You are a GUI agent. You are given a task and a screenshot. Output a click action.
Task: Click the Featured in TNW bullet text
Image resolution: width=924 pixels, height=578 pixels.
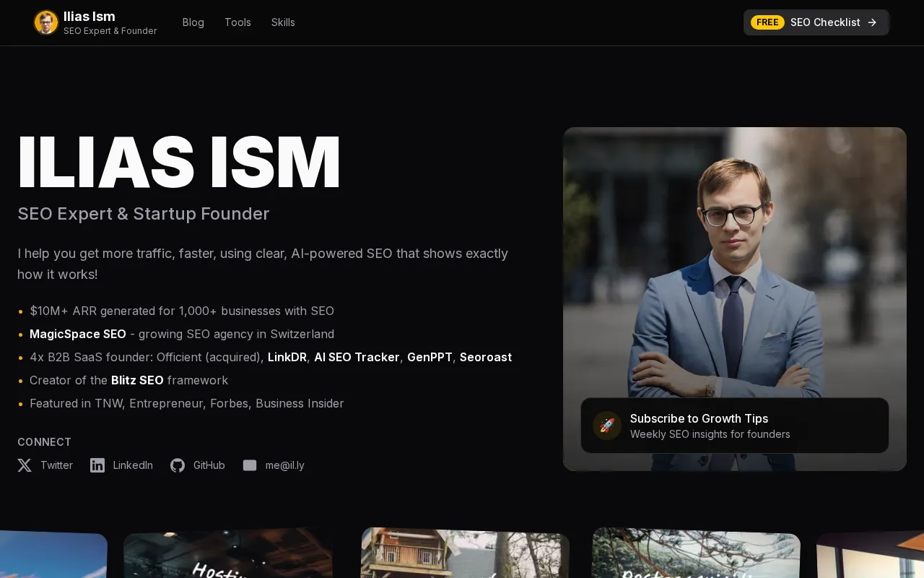(x=187, y=403)
